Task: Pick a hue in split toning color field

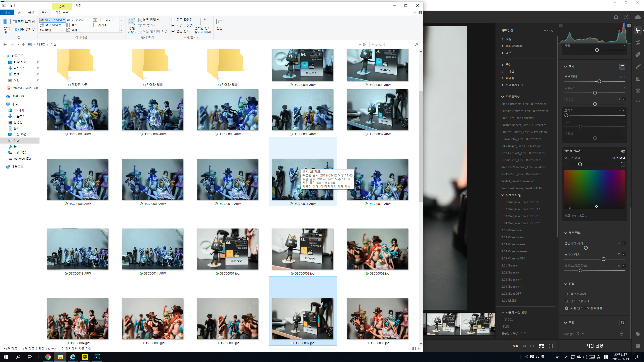Action: click(594, 190)
